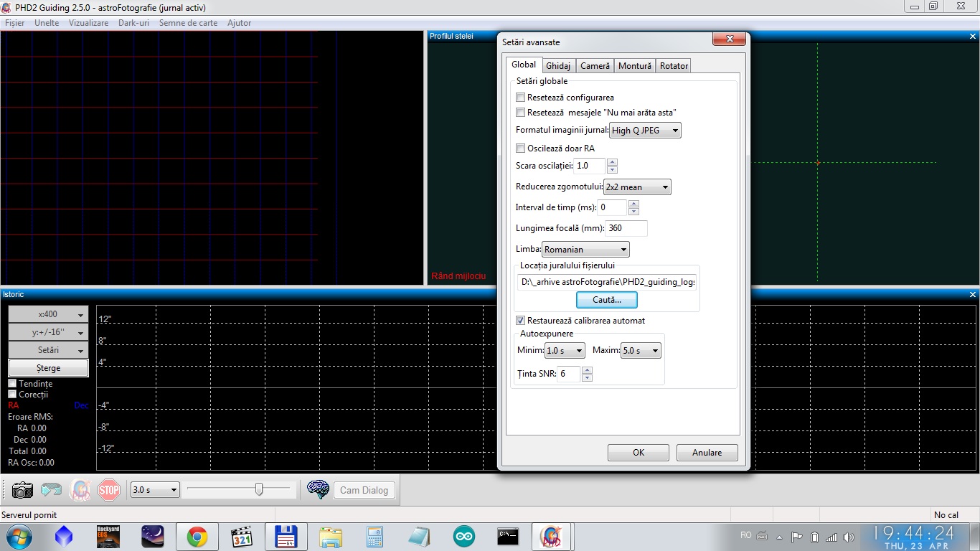
Task: Open the Limba Romanian dropdown
Action: click(x=585, y=250)
